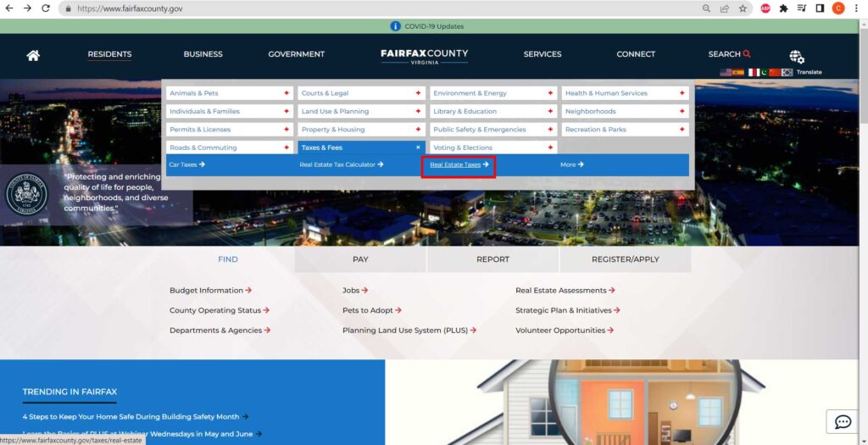Click the Fairfax County Virginia logo

click(424, 57)
